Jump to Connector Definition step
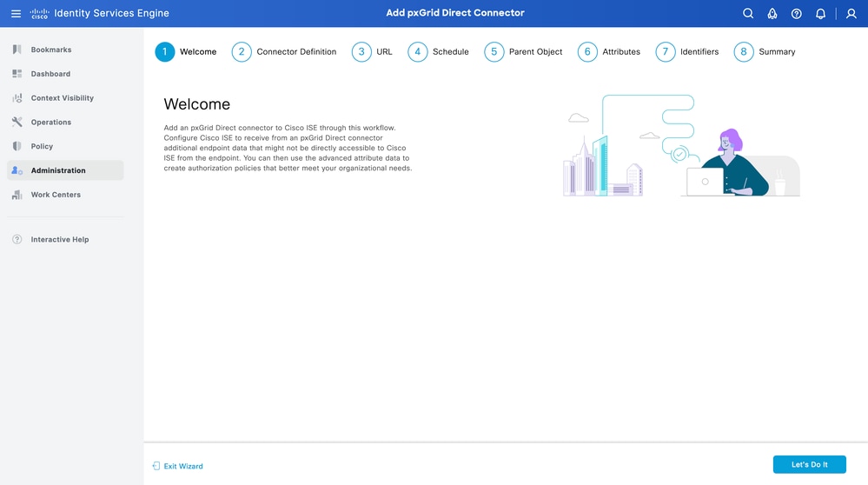 [296, 51]
